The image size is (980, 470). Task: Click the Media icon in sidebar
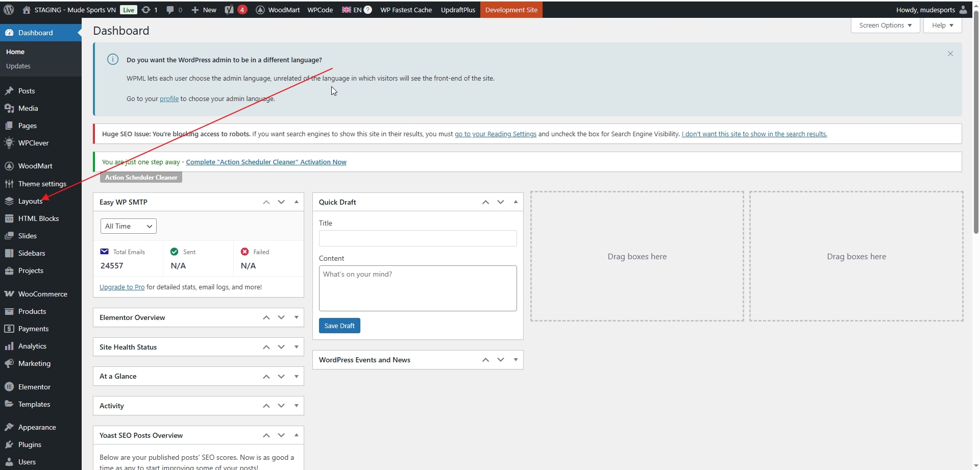pos(9,108)
